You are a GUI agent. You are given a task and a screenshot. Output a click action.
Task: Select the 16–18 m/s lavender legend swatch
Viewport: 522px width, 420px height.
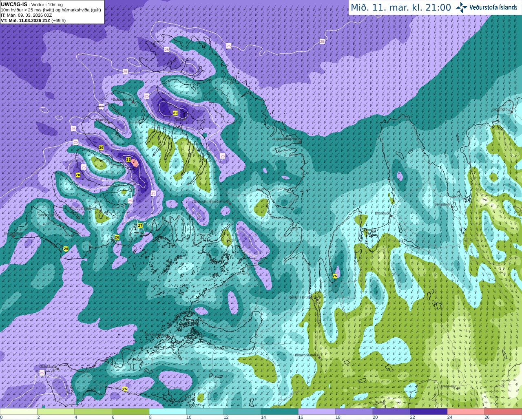tap(317, 411)
